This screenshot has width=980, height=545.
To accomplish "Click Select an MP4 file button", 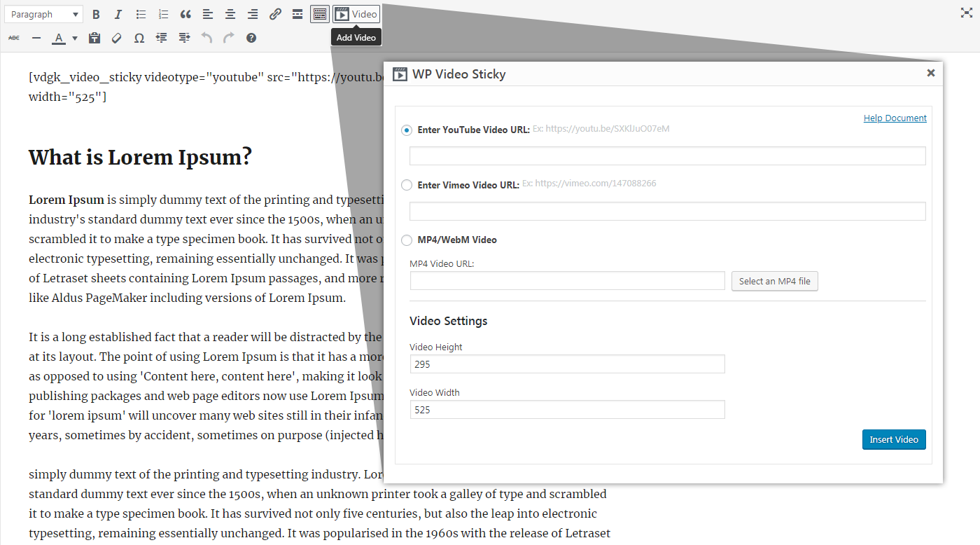I will [774, 281].
